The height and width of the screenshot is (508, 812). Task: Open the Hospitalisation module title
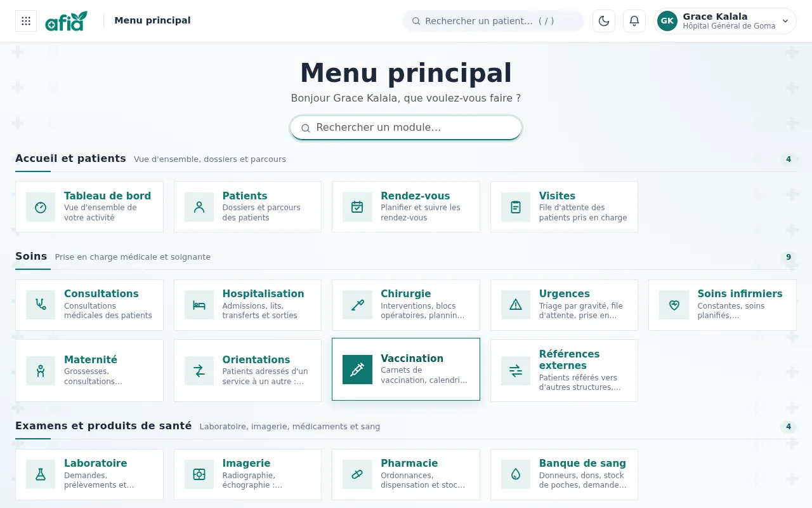[x=263, y=293]
